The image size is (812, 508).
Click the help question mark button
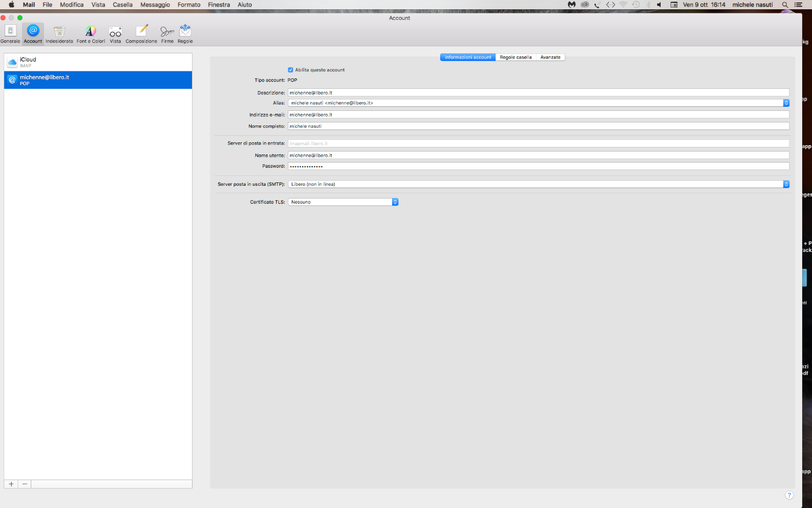click(x=789, y=495)
